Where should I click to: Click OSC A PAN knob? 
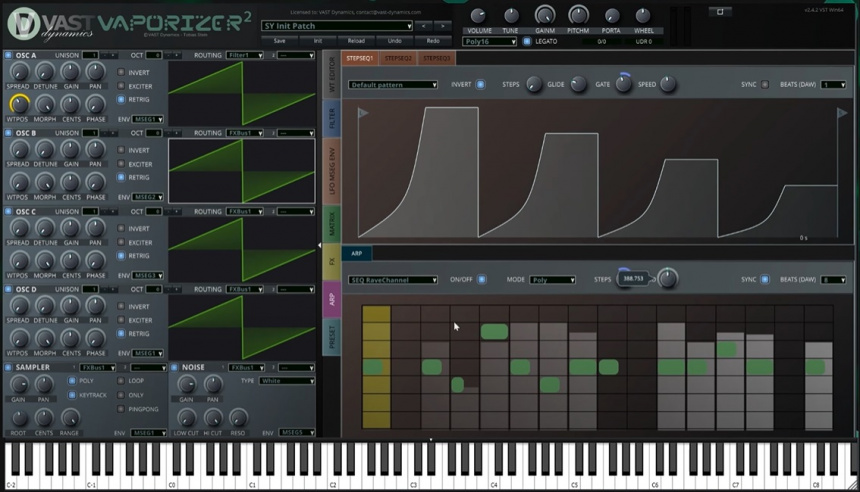(x=95, y=71)
